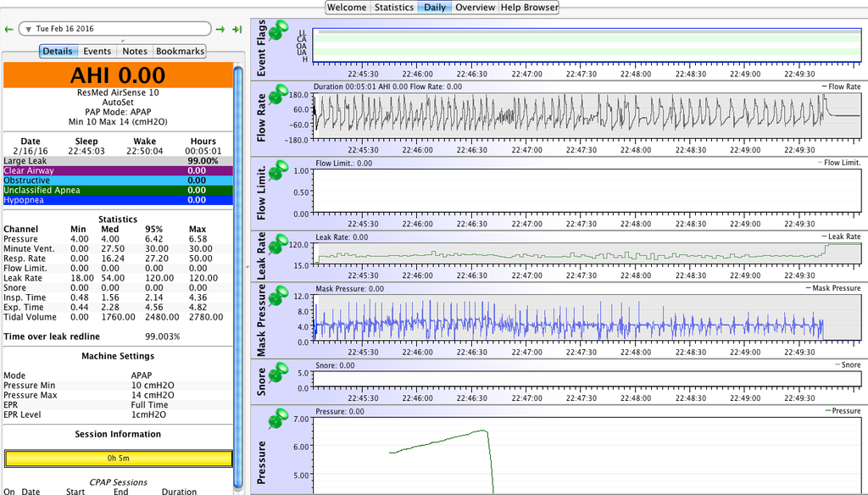The image size is (868, 495).
Task: Click the pin icon on Mask Pressure graph
Action: [x=278, y=296]
